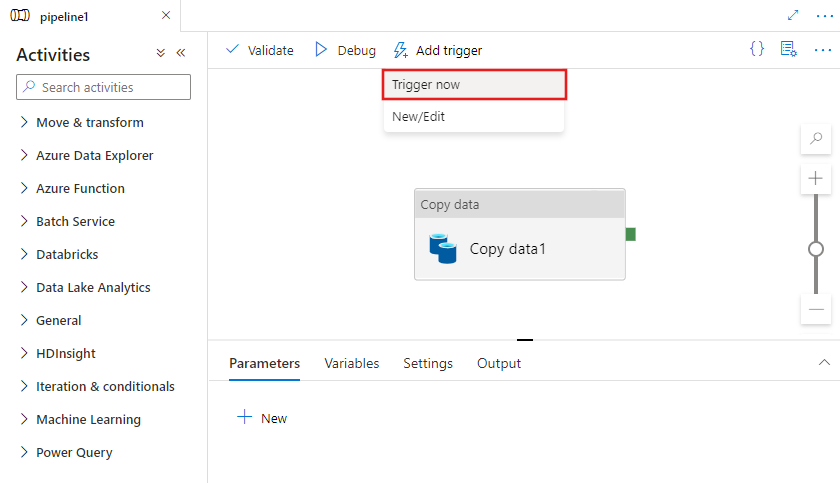Add a New parameter
This screenshot has width=840, height=483.
coord(262,418)
